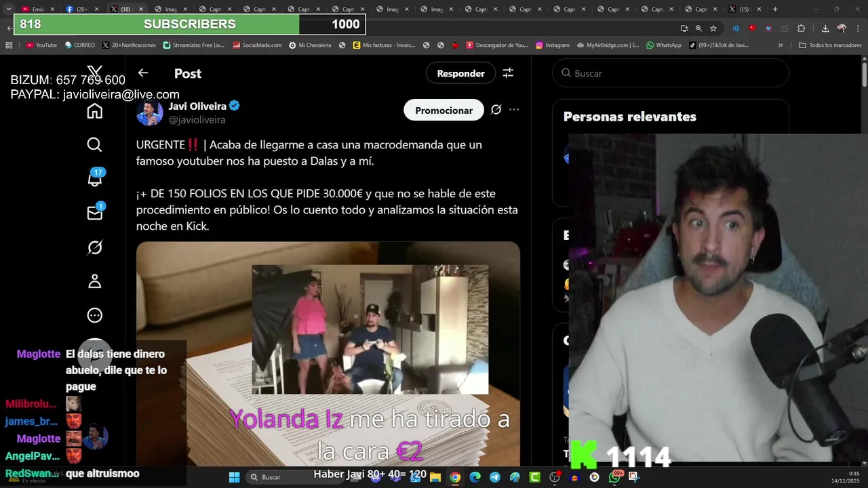Open a new browser tab with plus
Screen dimensions: 868x488
[x=775, y=9]
